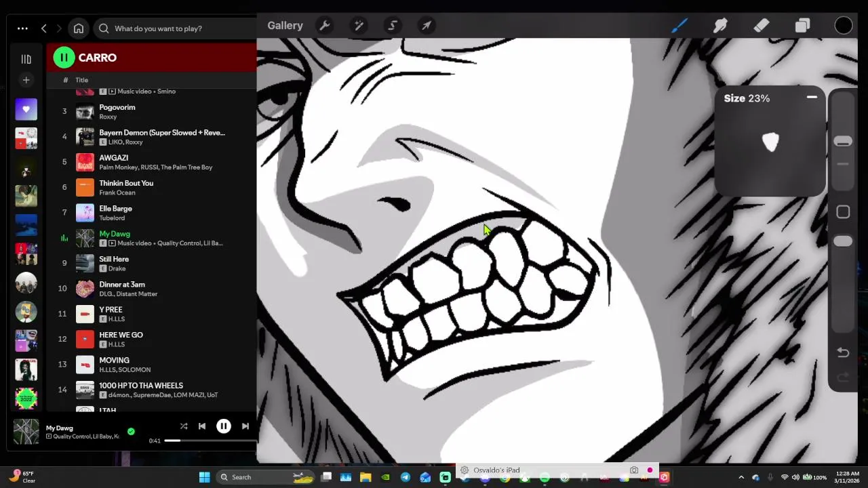
Task: Skip to previous track
Action: tap(202, 426)
